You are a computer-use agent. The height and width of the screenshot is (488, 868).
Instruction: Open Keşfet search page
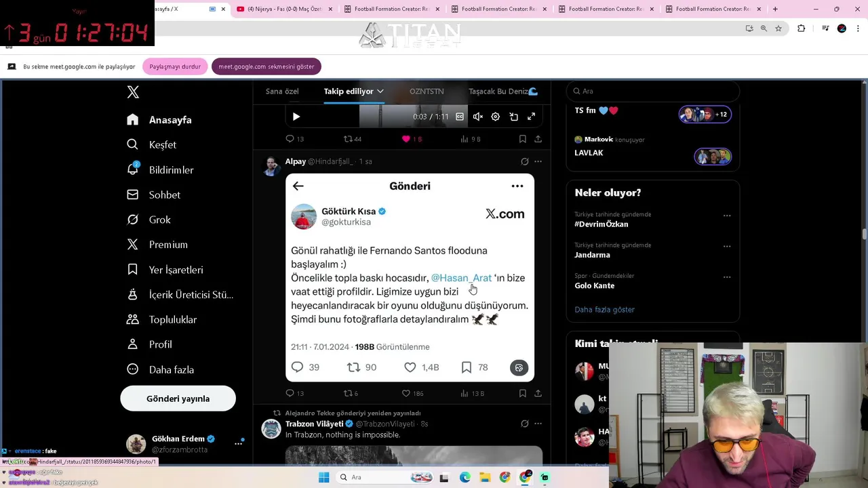(152, 144)
